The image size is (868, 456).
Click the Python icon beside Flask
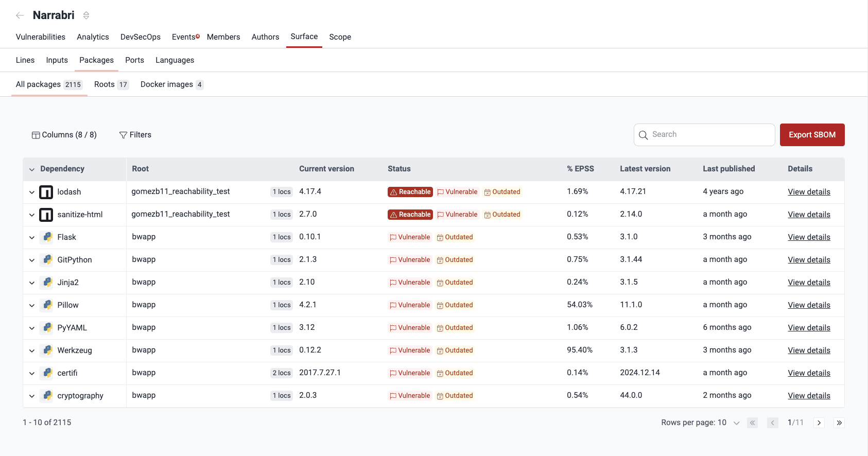[x=47, y=237]
